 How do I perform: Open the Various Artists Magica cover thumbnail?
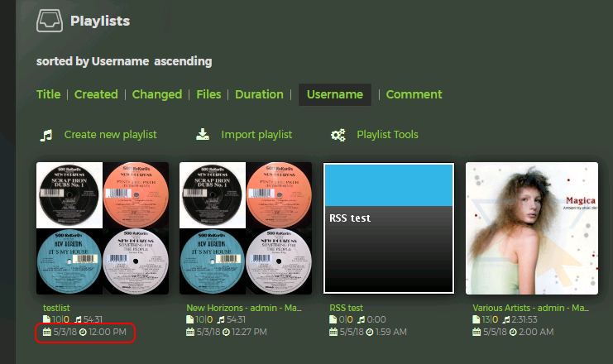(532, 227)
